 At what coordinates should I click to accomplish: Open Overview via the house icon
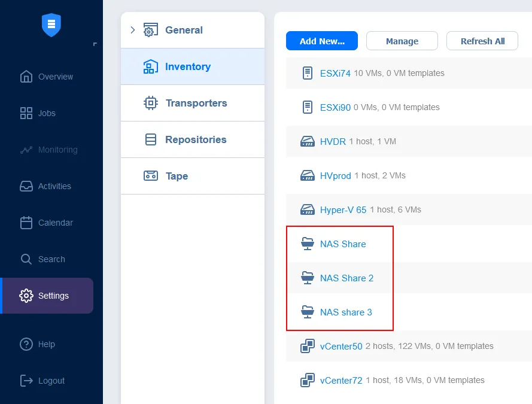coord(26,77)
